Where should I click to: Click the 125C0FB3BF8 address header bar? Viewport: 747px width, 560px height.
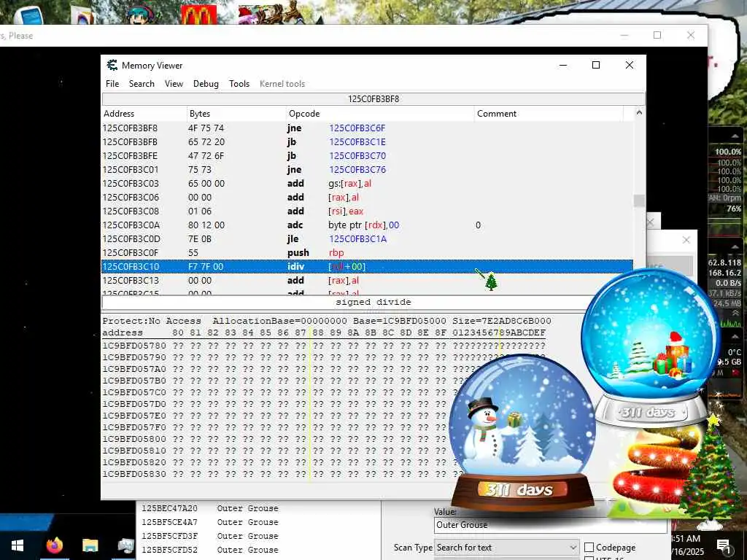pos(373,99)
